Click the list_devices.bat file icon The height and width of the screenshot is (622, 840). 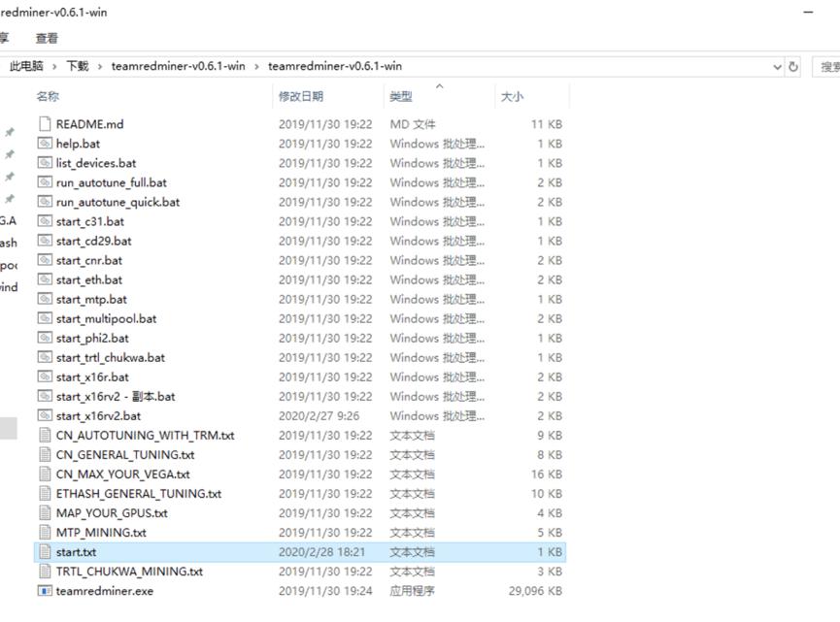click(45, 163)
